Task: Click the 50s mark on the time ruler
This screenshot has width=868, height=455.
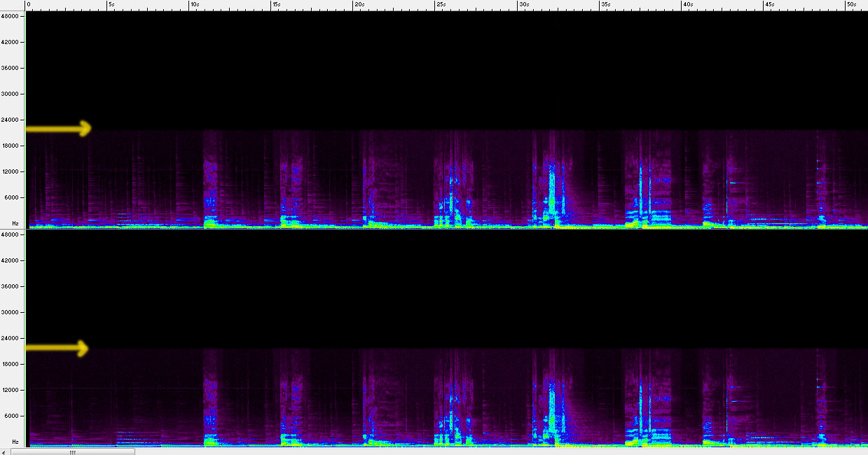Action: (850, 5)
